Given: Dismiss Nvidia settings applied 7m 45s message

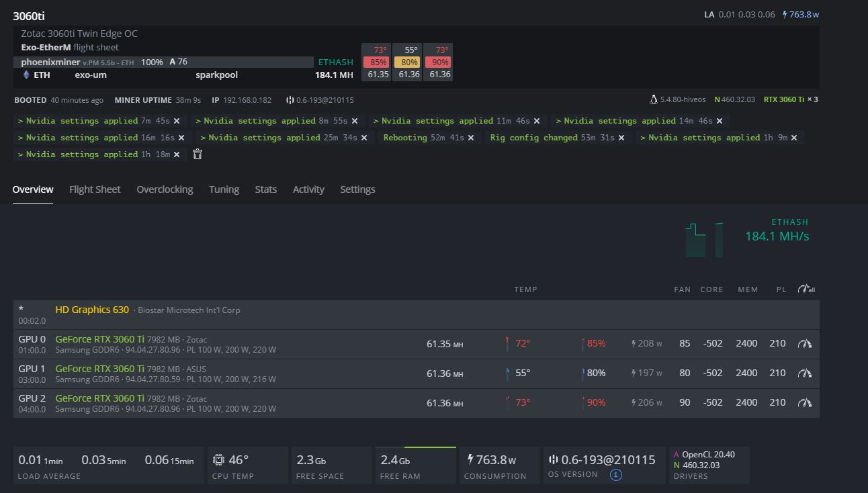Looking at the screenshot, I should (x=177, y=121).
